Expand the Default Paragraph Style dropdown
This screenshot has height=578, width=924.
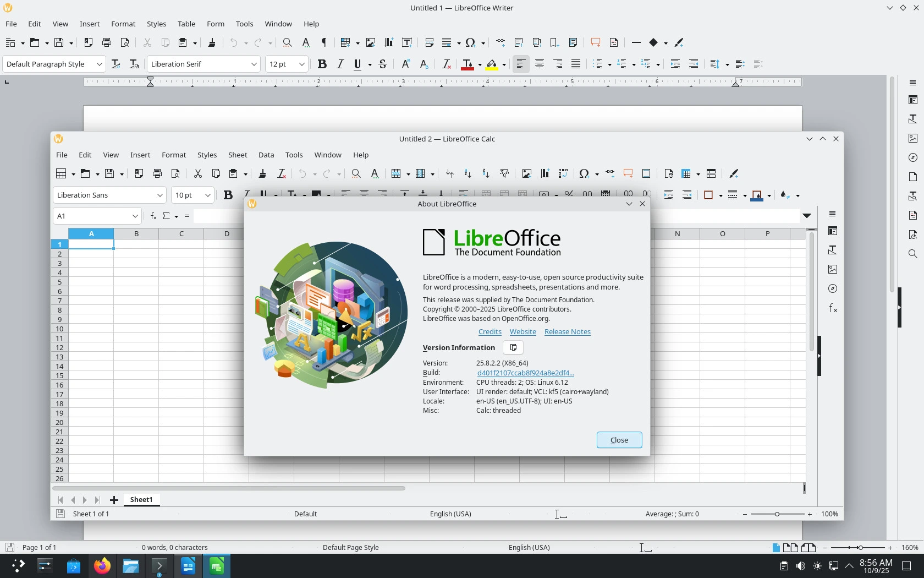100,64
